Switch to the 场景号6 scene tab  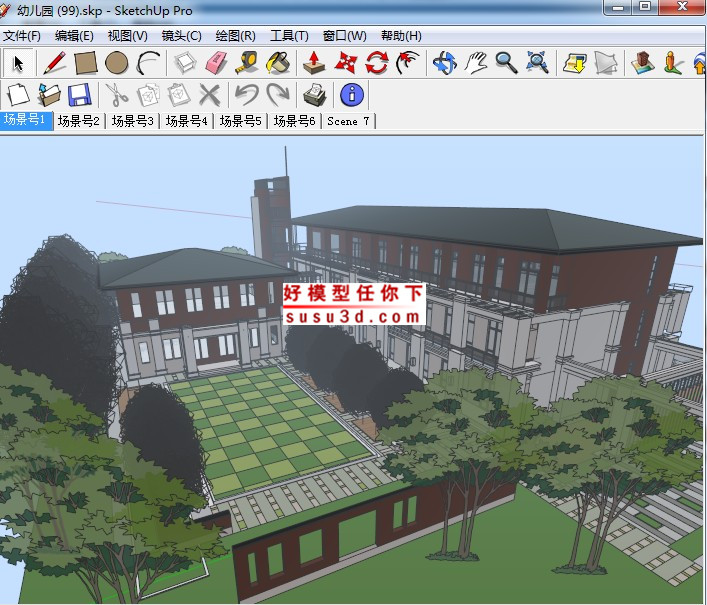[294, 121]
